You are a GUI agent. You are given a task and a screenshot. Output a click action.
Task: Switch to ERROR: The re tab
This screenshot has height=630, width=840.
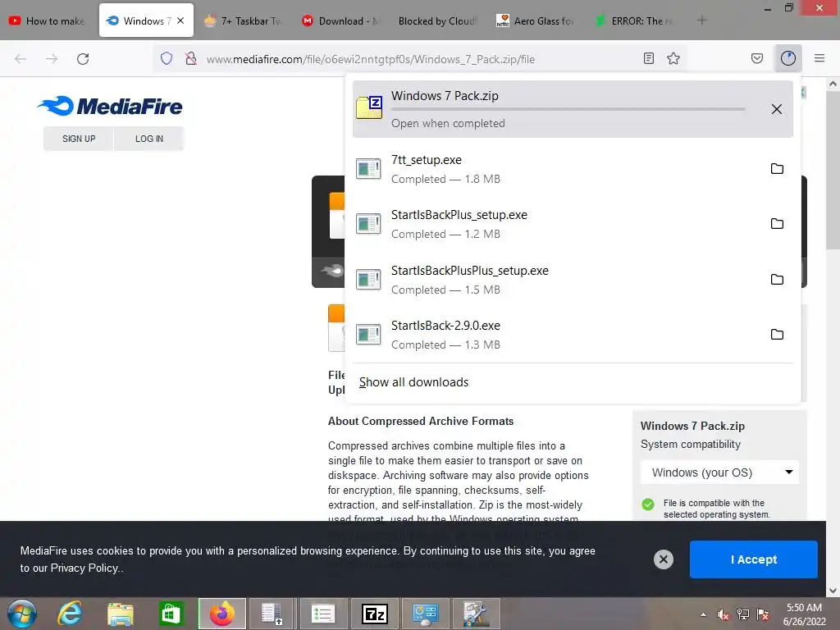(635, 21)
